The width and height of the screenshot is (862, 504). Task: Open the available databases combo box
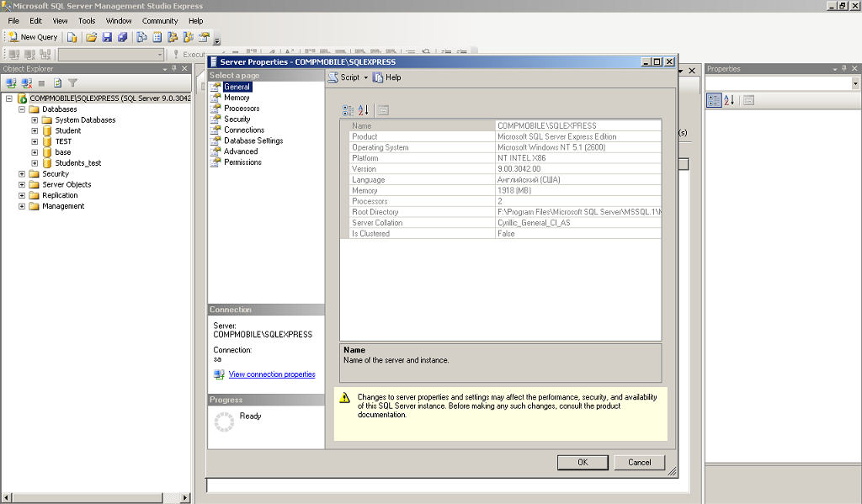(112, 55)
